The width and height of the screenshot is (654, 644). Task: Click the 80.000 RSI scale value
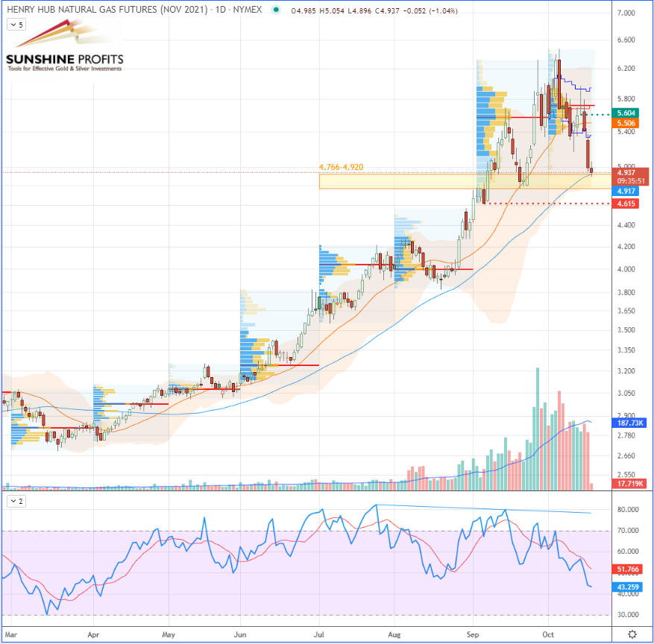628,510
